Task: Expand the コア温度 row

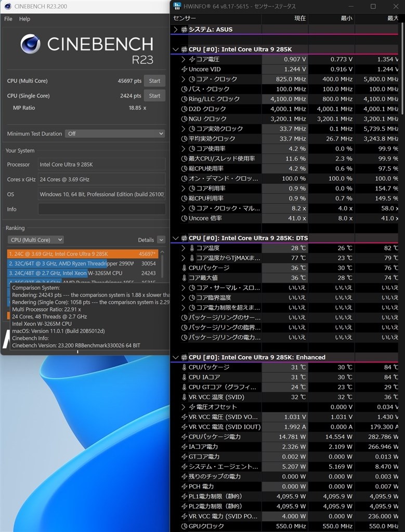Action: point(184,248)
